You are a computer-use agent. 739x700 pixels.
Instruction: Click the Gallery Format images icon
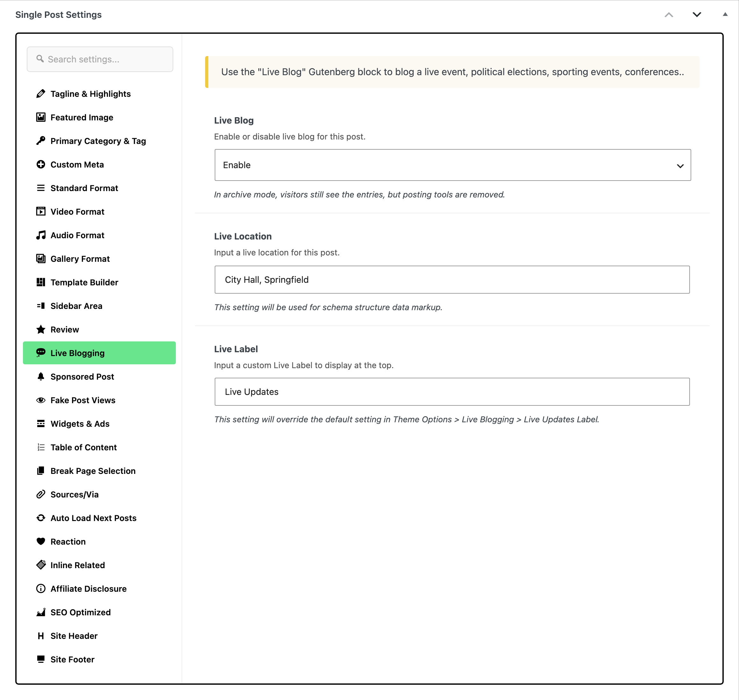click(41, 259)
